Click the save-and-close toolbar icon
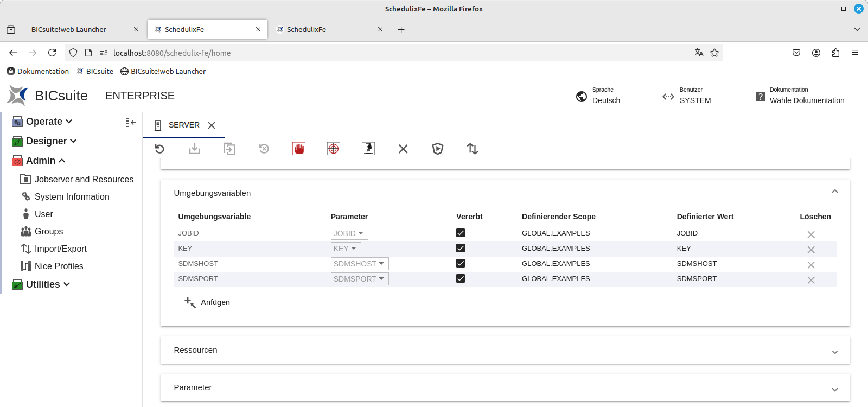The width and height of the screenshot is (868, 407). tap(229, 149)
